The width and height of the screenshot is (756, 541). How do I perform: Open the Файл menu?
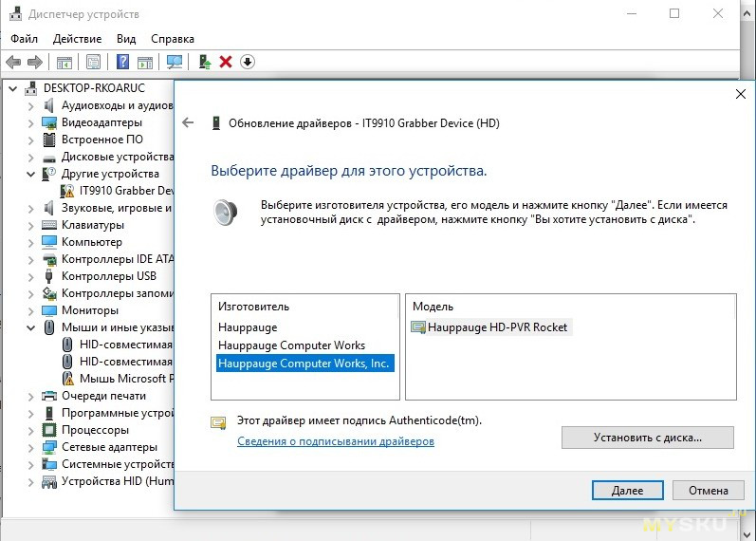point(24,39)
